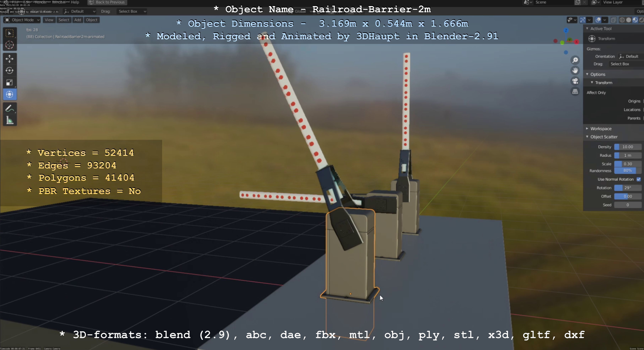The height and width of the screenshot is (350, 644).
Task: Click Transform icon in Active Tool panel
Action: [x=592, y=39]
